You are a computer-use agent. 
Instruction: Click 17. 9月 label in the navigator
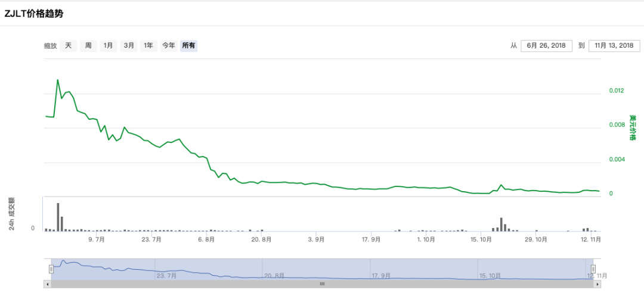point(381,276)
